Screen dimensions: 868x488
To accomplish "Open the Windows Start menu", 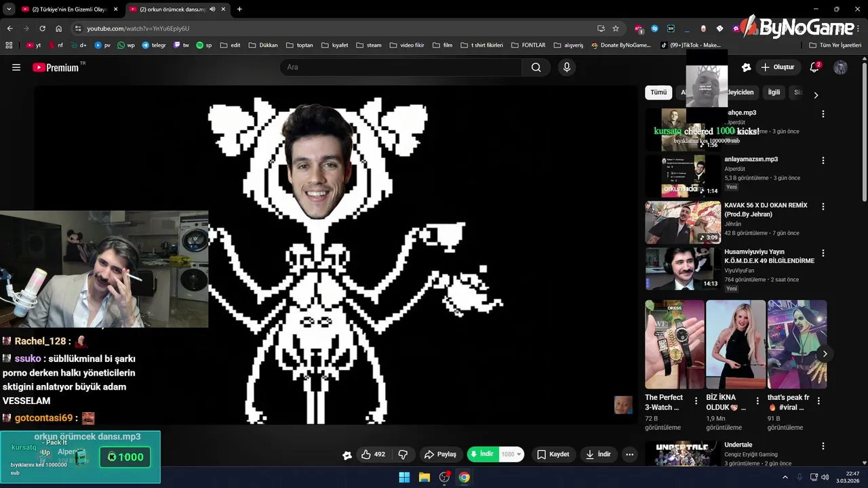I will click(404, 477).
